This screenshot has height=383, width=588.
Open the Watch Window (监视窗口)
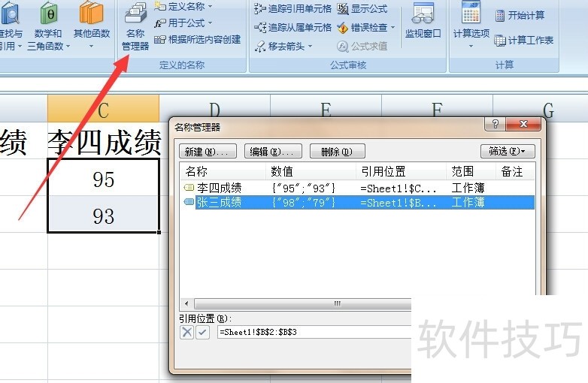(423, 20)
